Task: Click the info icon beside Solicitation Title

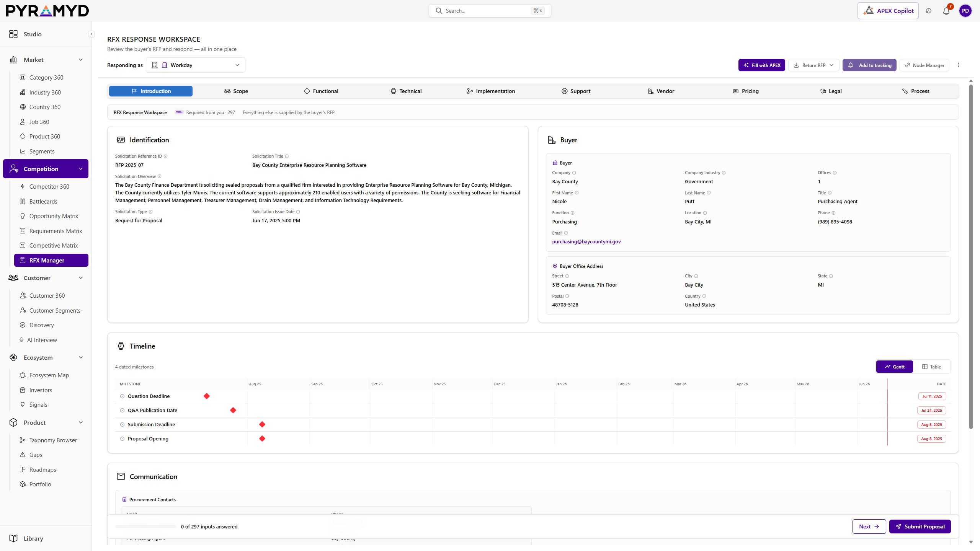Action: point(287,156)
